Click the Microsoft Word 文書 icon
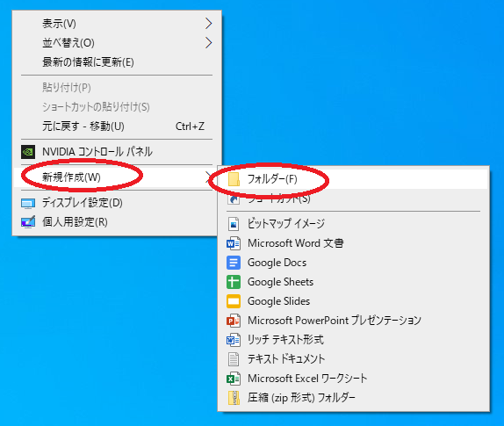This screenshot has width=504, height=426. click(234, 243)
